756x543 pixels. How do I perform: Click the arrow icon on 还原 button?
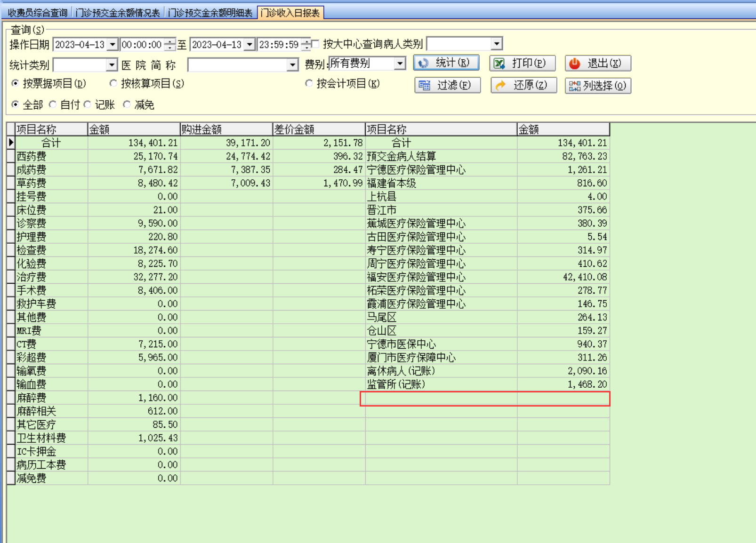tap(500, 85)
